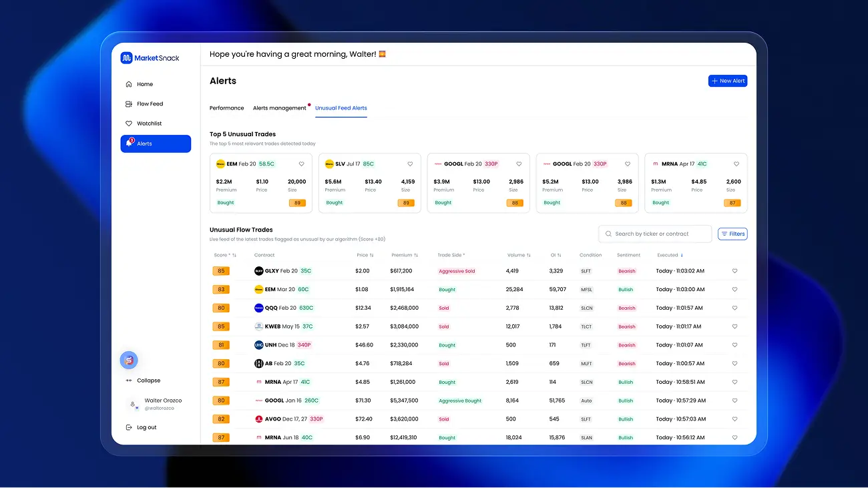
Task: Click the SLV card ticker logo
Action: pyautogui.click(x=329, y=164)
